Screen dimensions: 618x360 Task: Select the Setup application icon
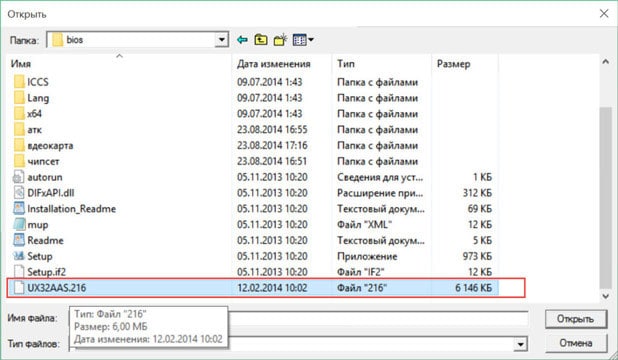pos(19,256)
